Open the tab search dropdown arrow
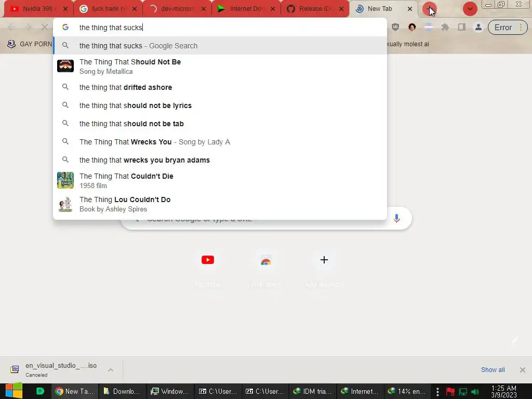This screenshot has width=532, height=399. (470, 9)
